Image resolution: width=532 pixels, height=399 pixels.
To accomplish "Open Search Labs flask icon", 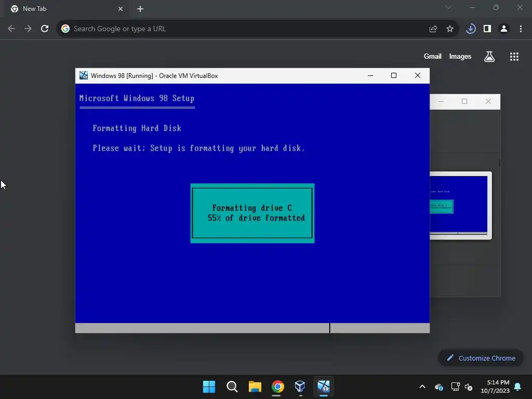I will tap(489, 56).
